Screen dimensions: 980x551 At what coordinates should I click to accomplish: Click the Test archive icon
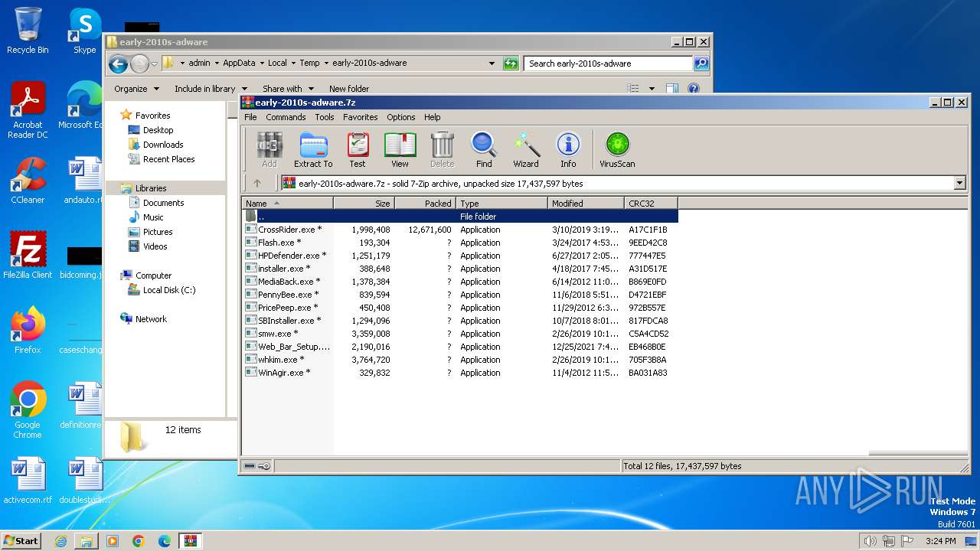(358, 149)
